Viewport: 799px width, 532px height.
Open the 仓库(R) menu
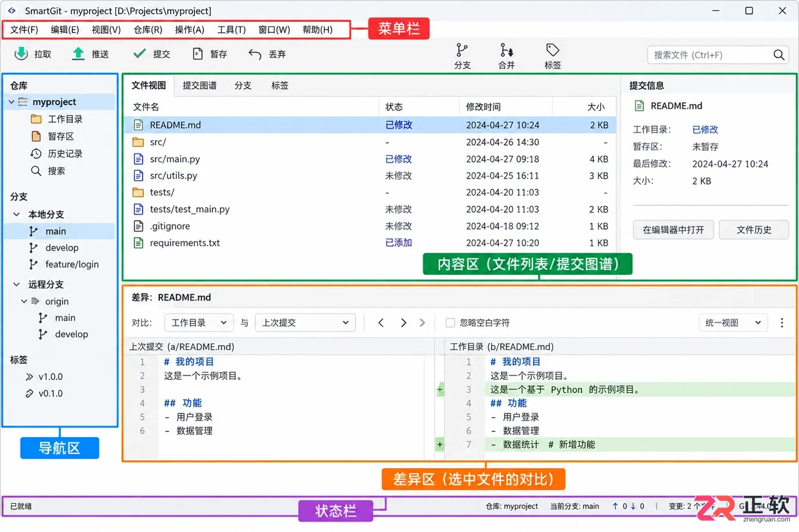tap(148, 30)
